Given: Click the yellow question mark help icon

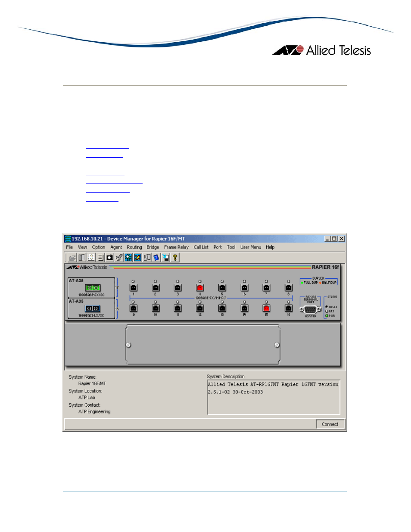Looking at the screenshot, I should pyautogui.click(x=175, y=258).
